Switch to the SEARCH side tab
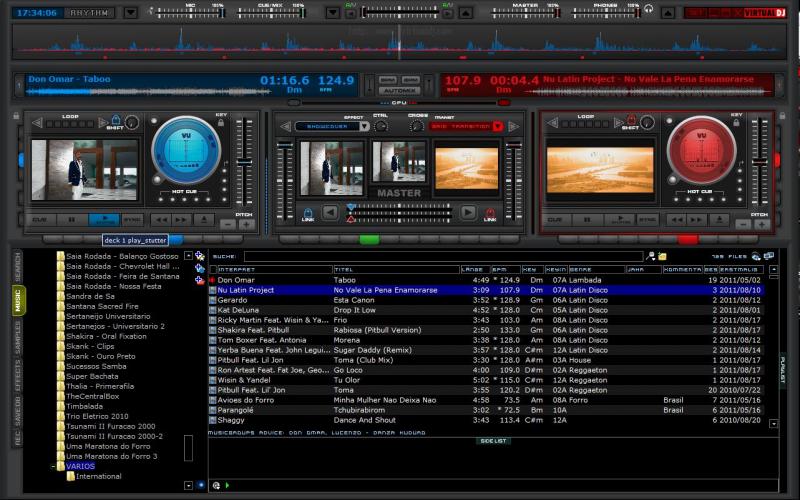The image size is (800, 500). pyautogui.click(x=18, y=267)
